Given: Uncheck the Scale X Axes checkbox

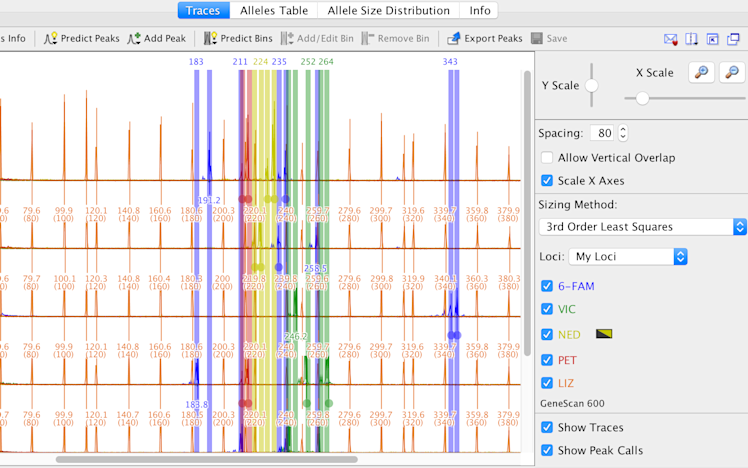Looking at the screenshot, I should [x=547, y=181].
